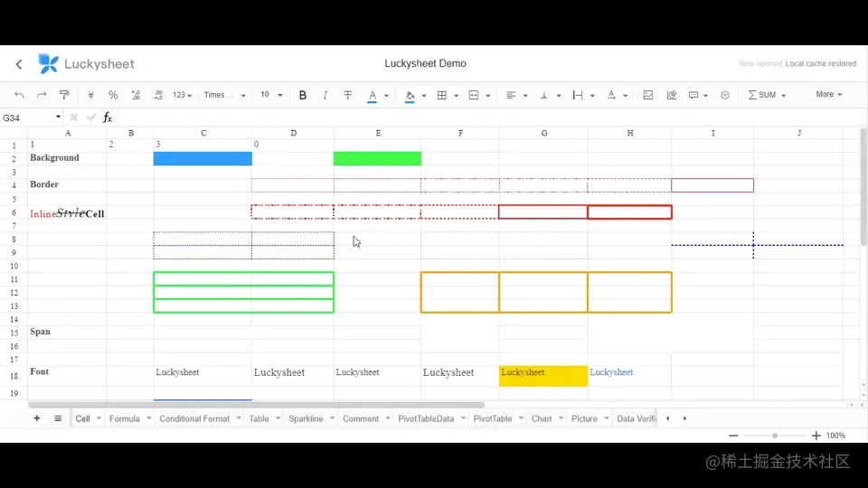Open the sheet list menu icon
The height and width of the screenshot is (488, 868).
pos(58,418)
